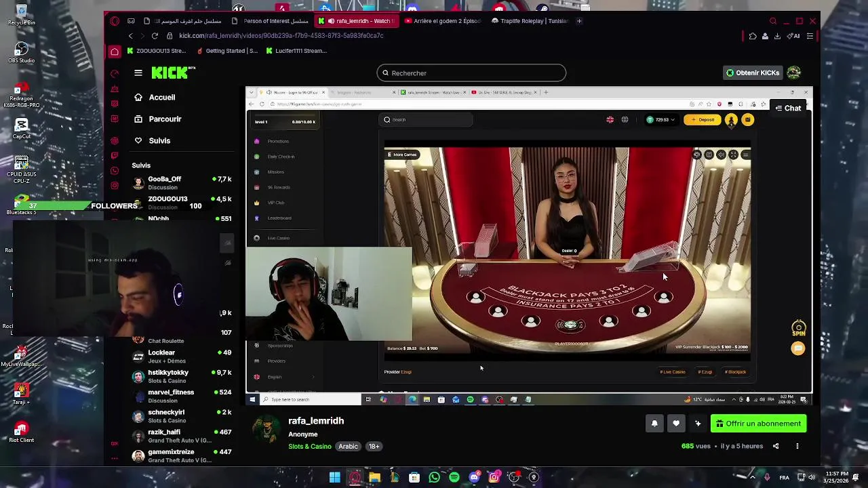Click the Chat toggle button

point(788,108)
